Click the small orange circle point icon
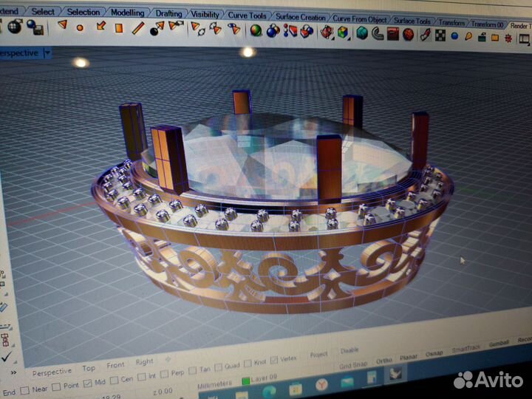The height and width of the screenshot is (399, 532). click(80, 27)
